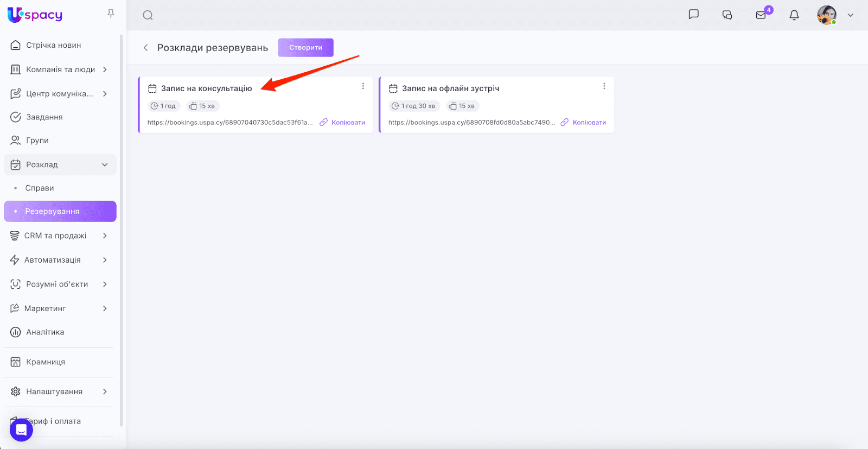Image resolution: width=868 pixels, height=449 pixels.
Task: Copy the Запис на офлайн зустріч booking link
Action: [583, 123]
